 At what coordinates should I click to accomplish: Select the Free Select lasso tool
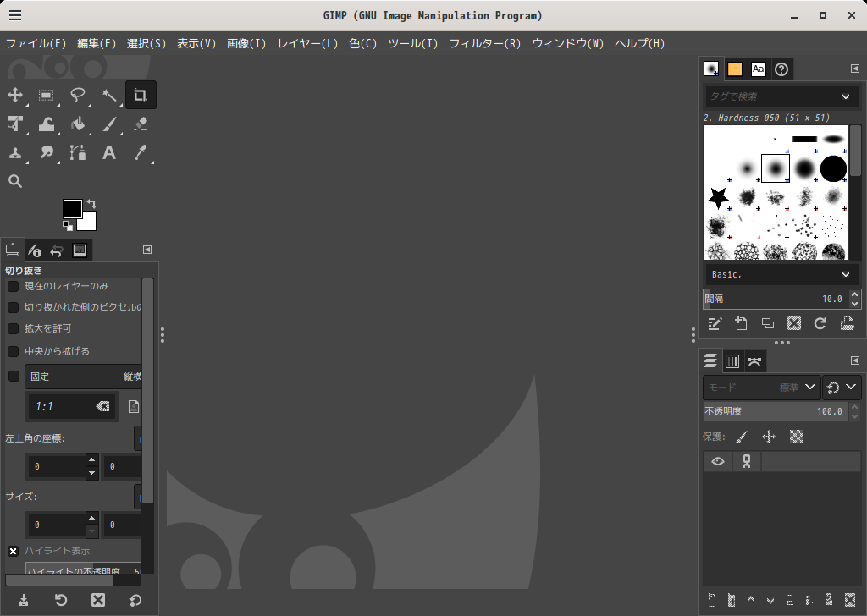(x=78, y=96)
